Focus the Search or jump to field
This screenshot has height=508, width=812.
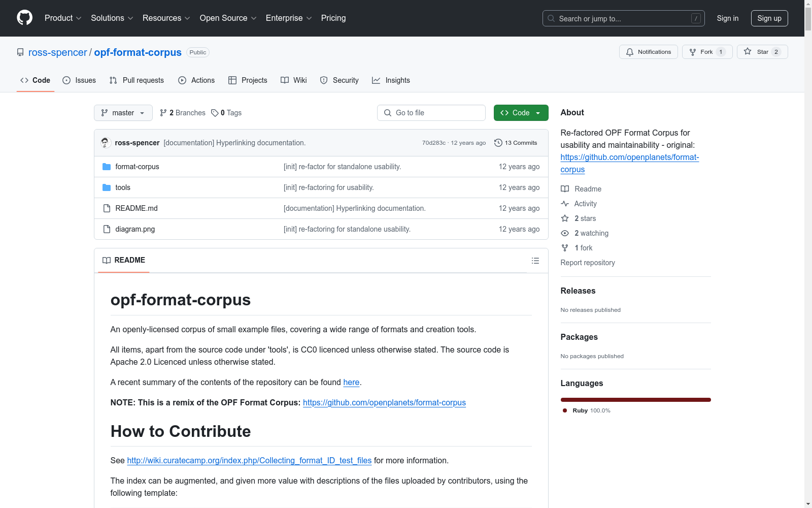point(624,18)
